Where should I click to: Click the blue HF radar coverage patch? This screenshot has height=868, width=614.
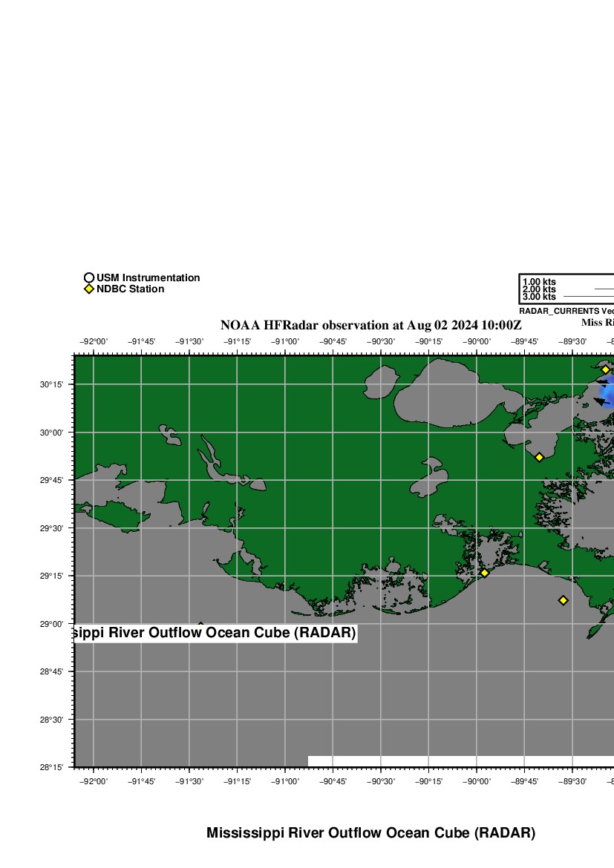point(608,393)
